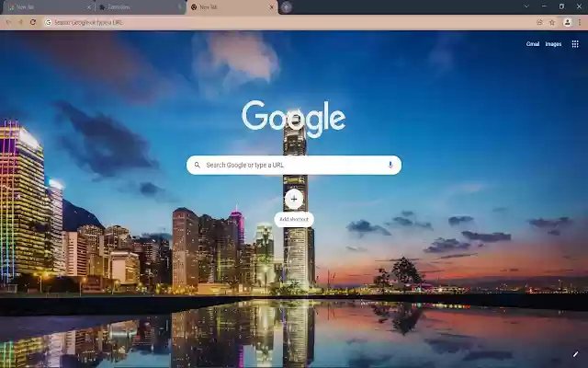
Task: Open the Google apps grid
Action: point(575,44)
